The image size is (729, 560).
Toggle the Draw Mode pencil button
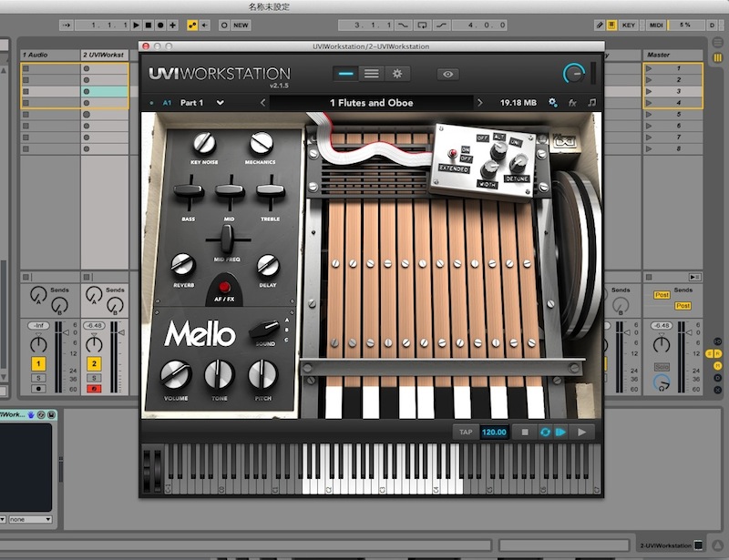pos(600,25)
